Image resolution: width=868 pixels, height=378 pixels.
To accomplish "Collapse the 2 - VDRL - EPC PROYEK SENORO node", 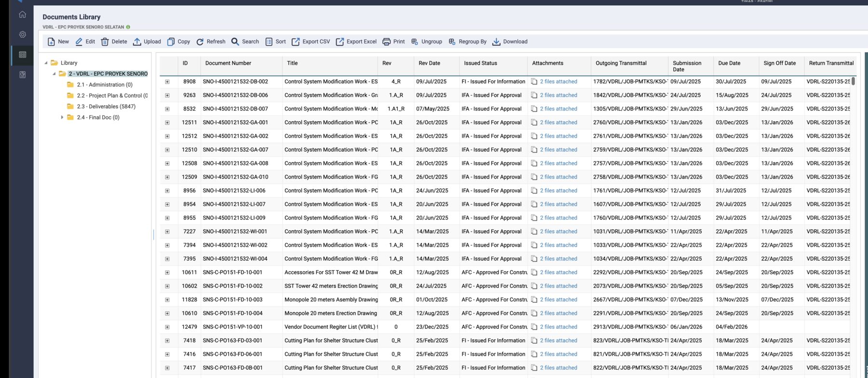I will pyautogui.click(x=54, y=74).
